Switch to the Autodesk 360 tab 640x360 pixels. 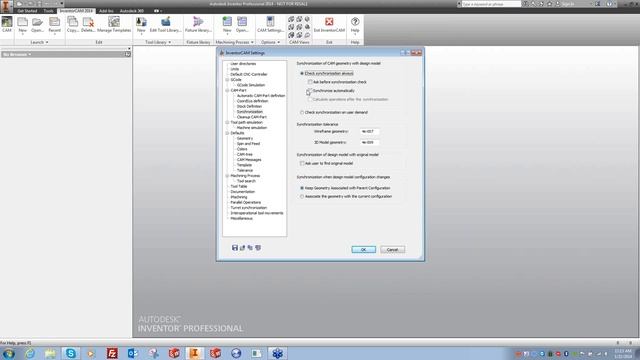[x=131, y=11]
